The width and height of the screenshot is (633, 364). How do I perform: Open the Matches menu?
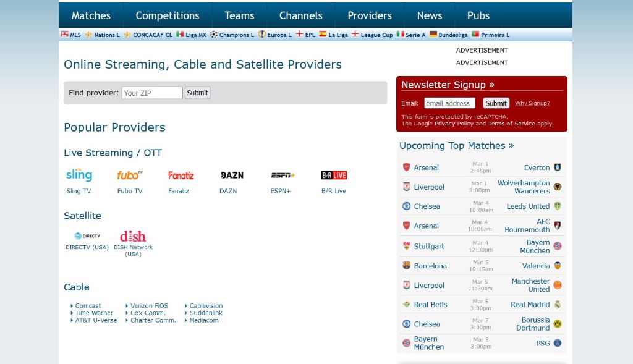91,15
